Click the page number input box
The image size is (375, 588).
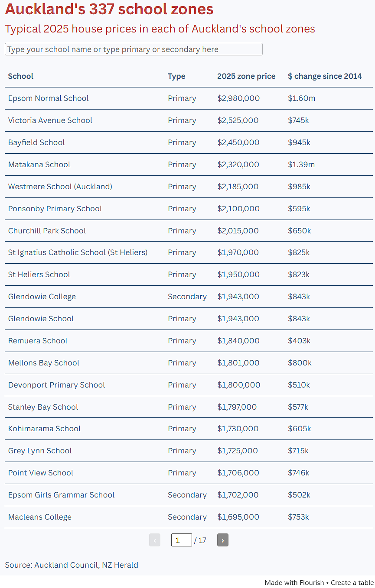(182, 540)
